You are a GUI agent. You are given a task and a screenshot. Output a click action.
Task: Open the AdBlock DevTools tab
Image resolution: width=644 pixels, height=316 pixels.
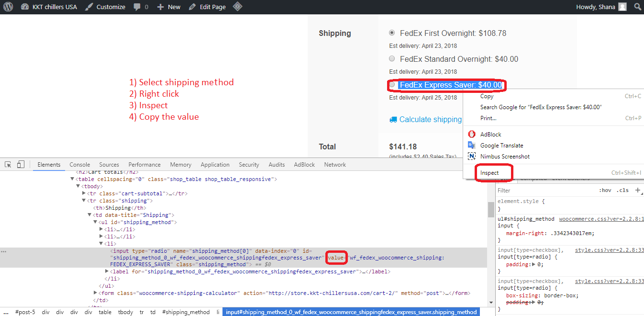pyautogui.click(x=304, y=164)
